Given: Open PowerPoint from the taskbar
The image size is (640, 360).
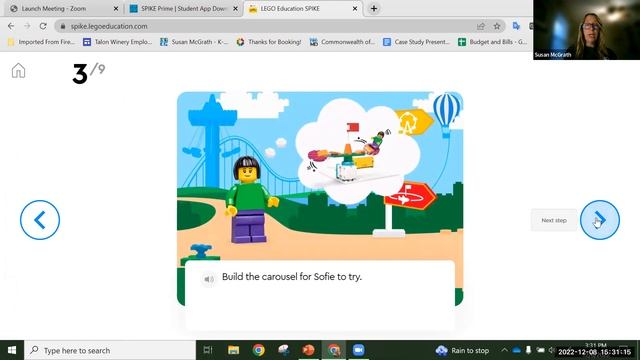Looking at the screenshot, I should pos(309,350).
